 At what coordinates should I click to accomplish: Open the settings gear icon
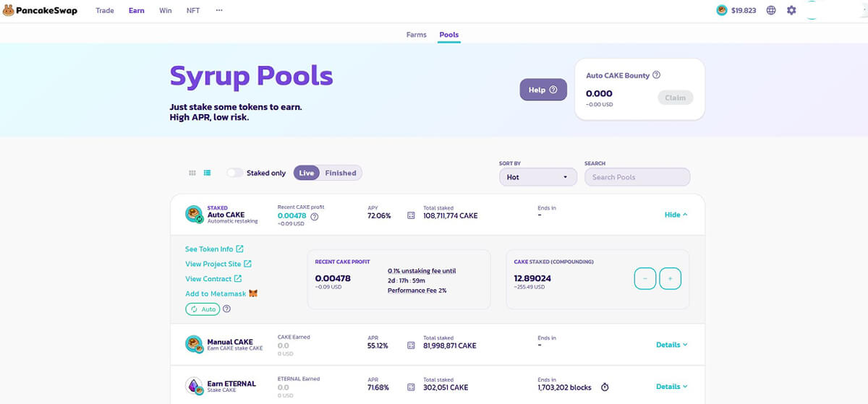pyautogui.click(x=791, y=10)
